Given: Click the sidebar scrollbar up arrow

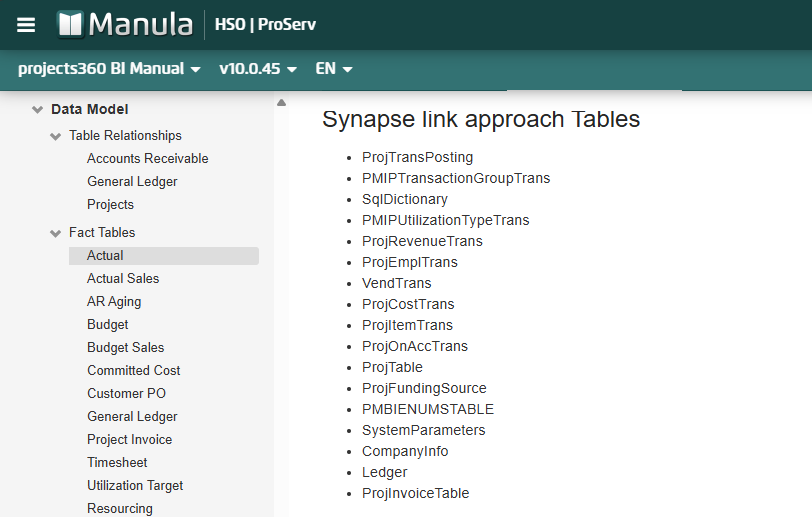Looking at the screenshot, I should pos(281,103).
